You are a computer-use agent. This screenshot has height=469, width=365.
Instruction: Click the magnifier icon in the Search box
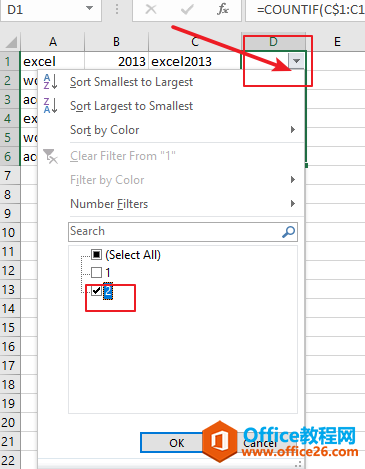[289, 232]
